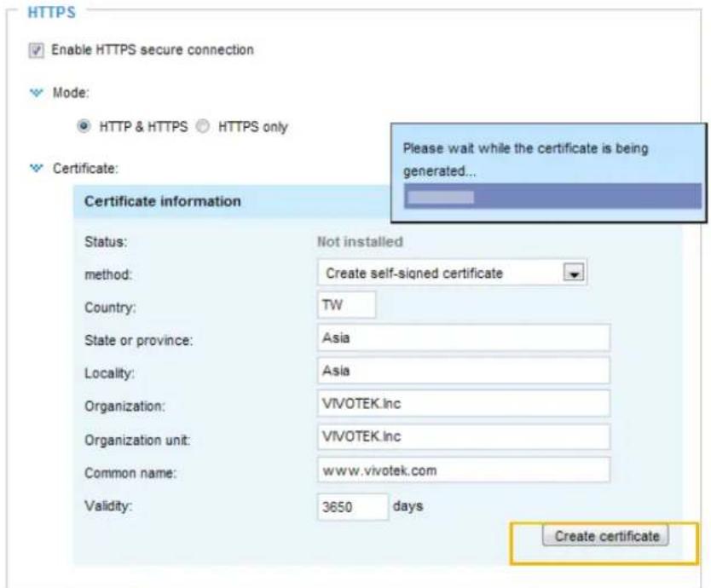711x588 pixels.
Task: Open the method dropdown list
Action: tap(452, 273)
